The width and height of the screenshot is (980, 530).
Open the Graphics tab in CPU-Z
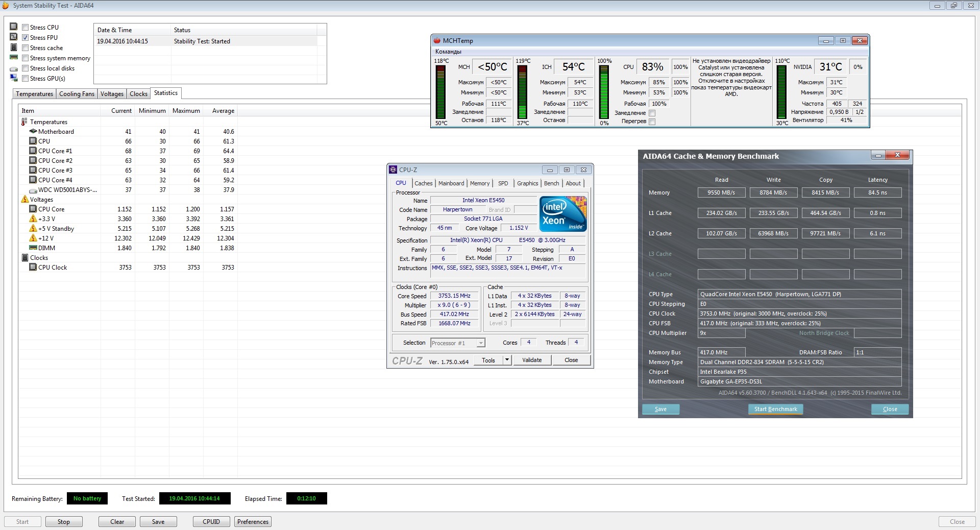(x=528, y=183)
